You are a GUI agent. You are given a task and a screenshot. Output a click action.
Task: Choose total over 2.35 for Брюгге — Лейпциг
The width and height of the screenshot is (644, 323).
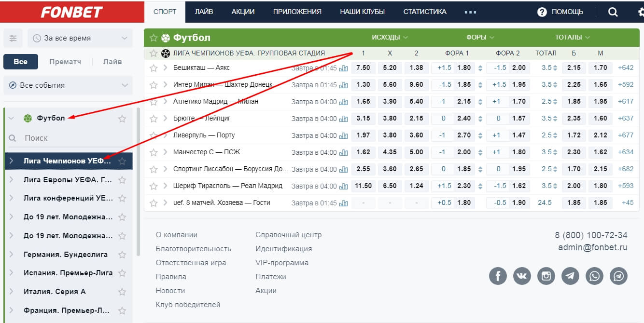574,119
